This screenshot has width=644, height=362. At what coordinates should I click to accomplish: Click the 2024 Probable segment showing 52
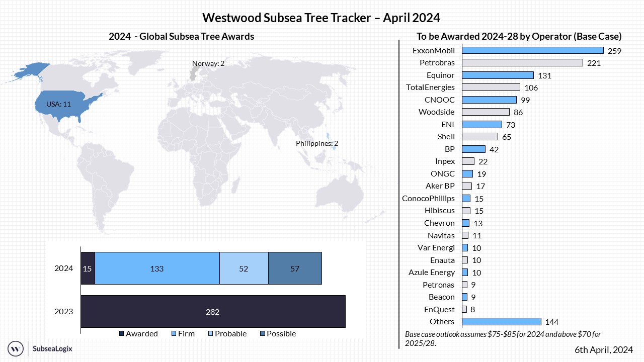coord(244,268)
